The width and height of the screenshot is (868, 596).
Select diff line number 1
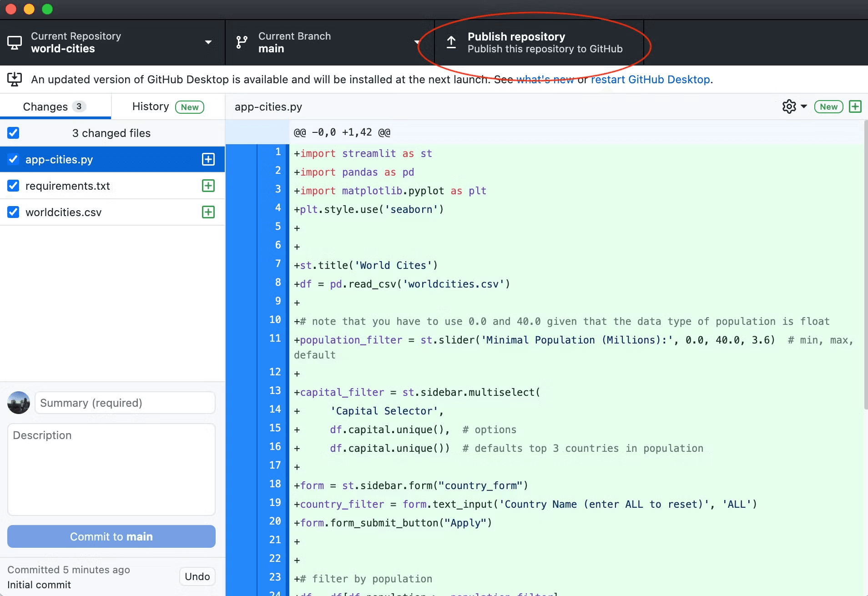[x=278, y=152]
